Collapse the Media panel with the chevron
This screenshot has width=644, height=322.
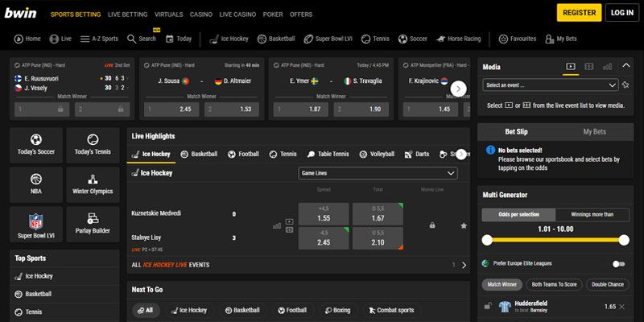point(626,65)
